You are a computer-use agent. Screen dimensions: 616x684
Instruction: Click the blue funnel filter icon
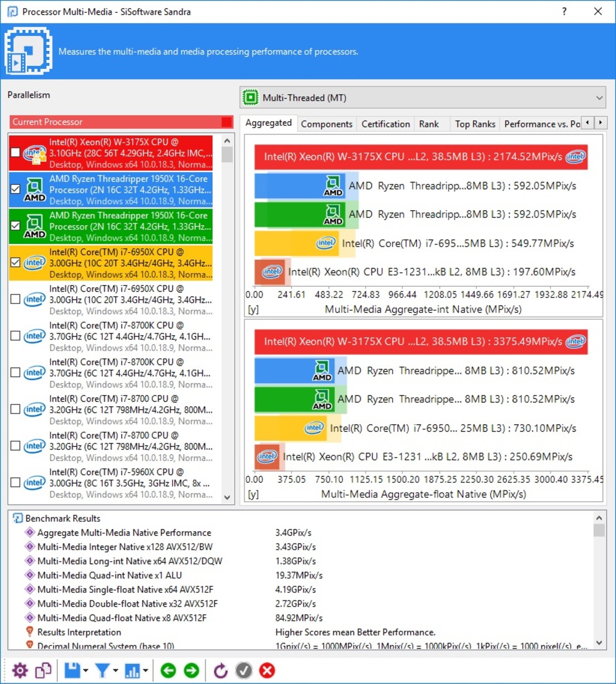pyautogui.click(x=102, y=671)
